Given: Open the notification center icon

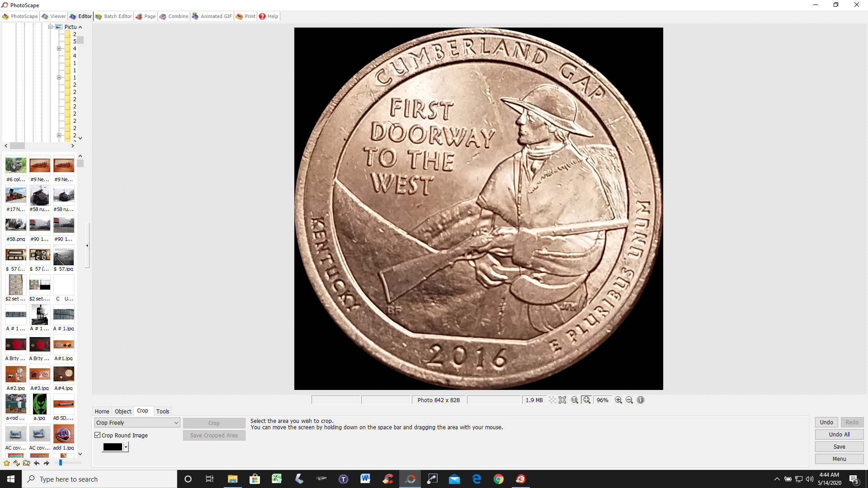Looking at the screenshot, I should tap(854, 479).
